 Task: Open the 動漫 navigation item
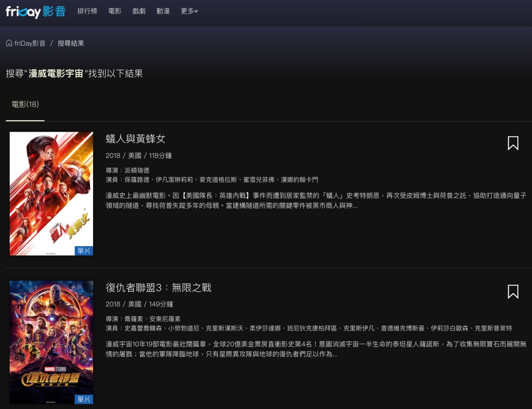[163, 11]
